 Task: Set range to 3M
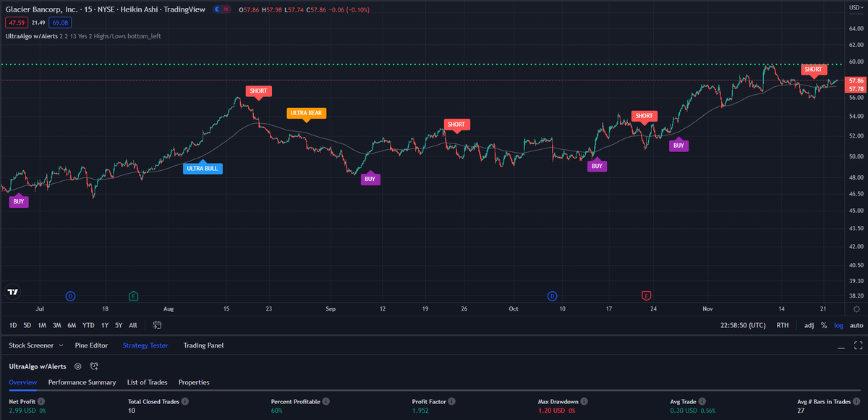pos(56,326)
